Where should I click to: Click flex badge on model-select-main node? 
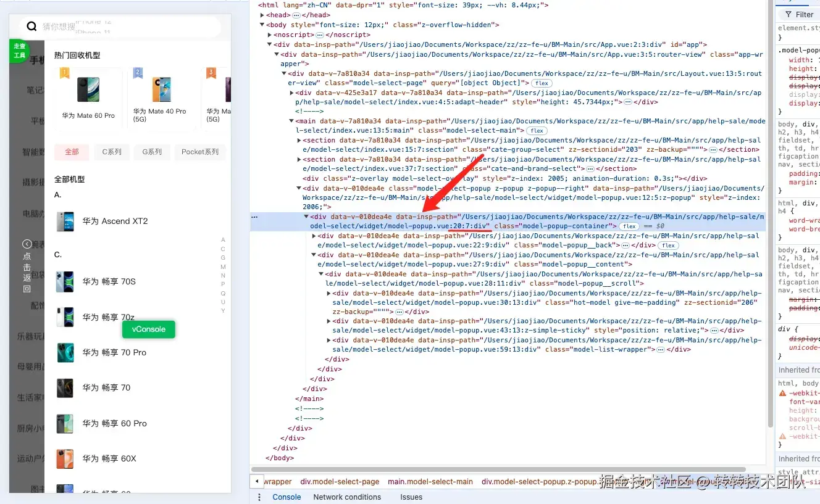pos(537,131)
